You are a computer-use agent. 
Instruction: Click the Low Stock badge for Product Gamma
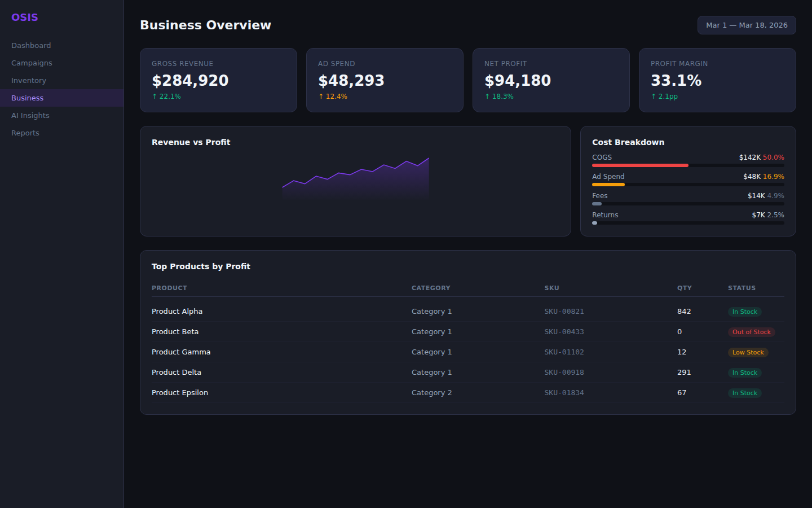tap(748, 352)
